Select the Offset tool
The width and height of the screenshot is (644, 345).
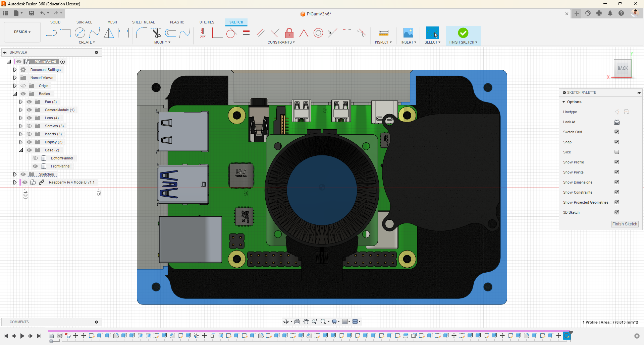170,33
